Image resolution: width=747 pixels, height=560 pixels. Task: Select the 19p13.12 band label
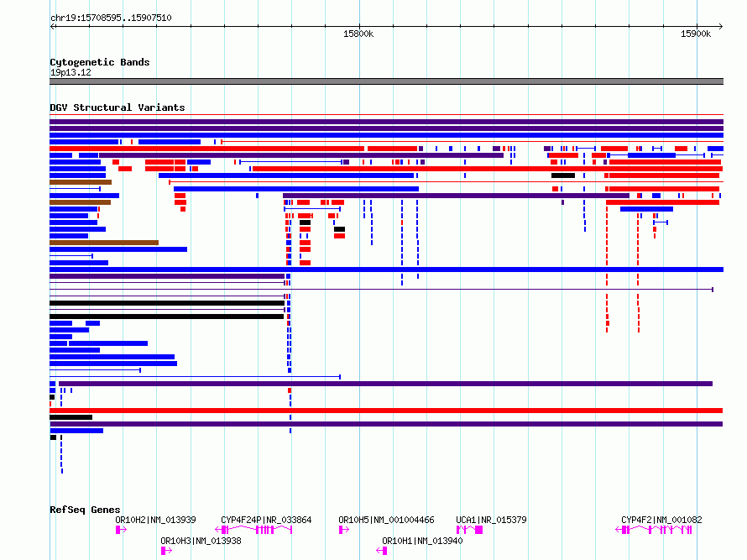(x=71, y=72)
